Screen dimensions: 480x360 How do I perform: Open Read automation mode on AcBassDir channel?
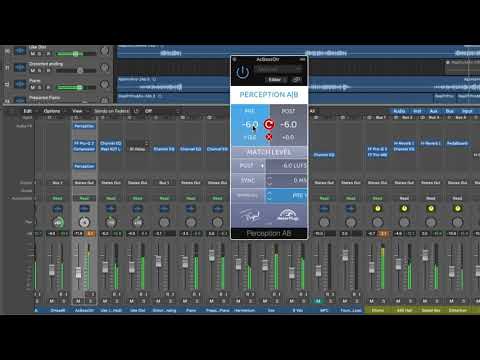tap(84, 198)
